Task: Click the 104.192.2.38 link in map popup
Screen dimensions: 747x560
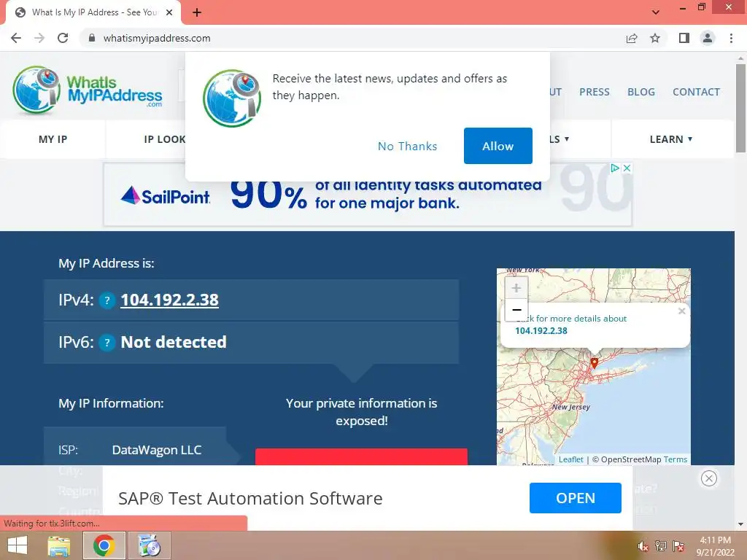Action: click(x=541, y=331)
